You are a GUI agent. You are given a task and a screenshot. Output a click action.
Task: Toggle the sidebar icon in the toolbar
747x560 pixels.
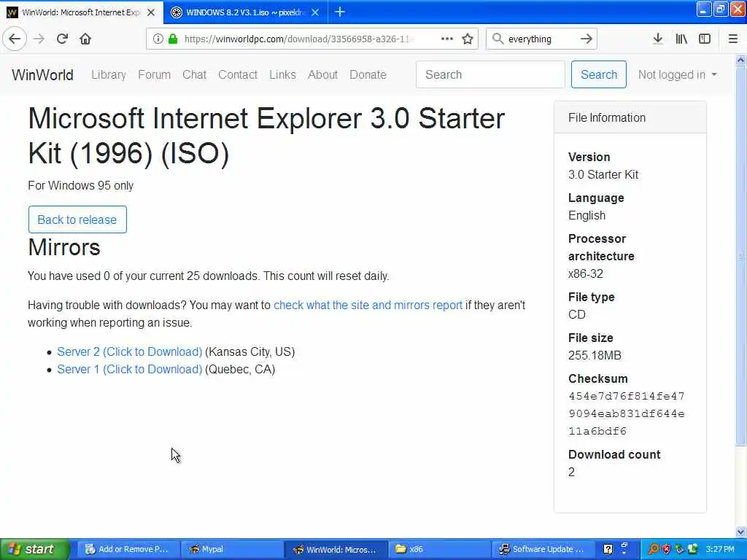point(705,39)
